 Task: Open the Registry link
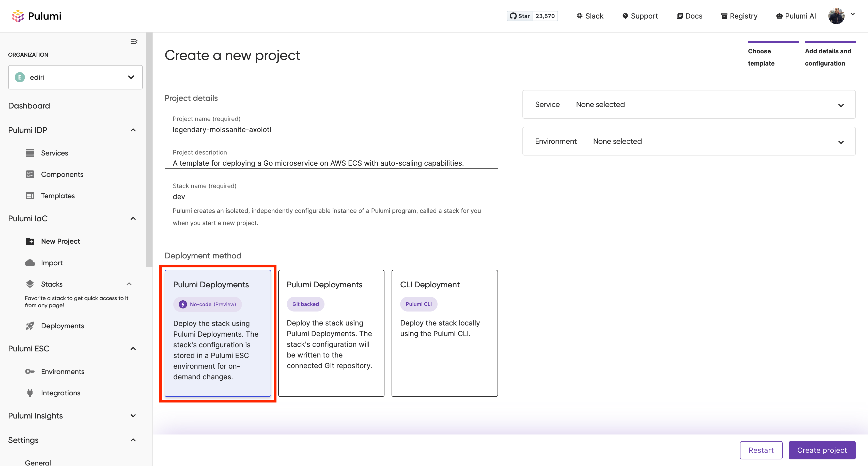[739, 16]
